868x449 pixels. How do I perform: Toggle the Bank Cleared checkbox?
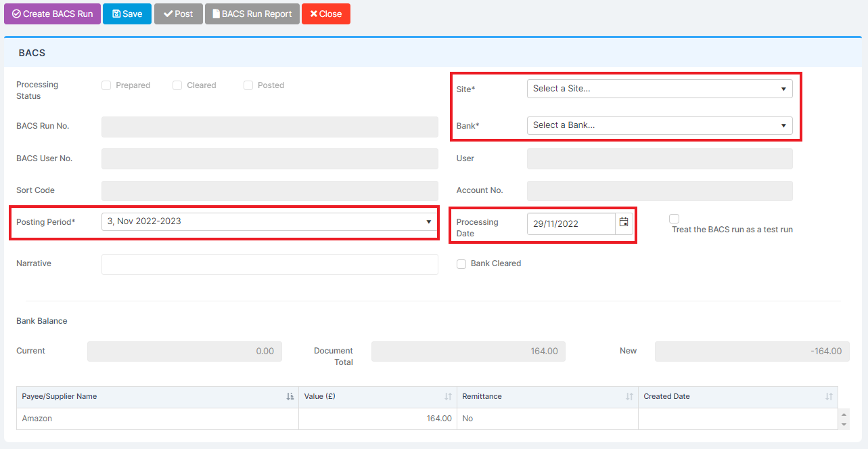point(461,264)
